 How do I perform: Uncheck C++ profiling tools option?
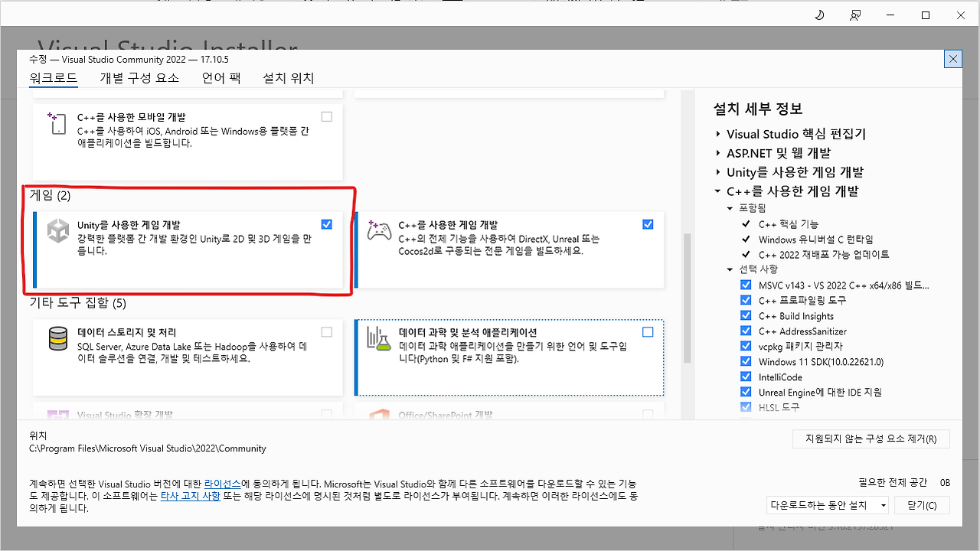(746, 301)
